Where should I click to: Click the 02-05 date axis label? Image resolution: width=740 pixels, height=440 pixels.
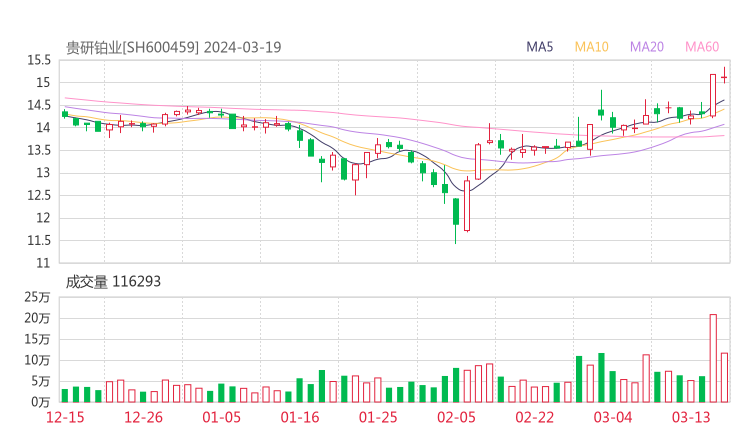(x=456, y=417)
